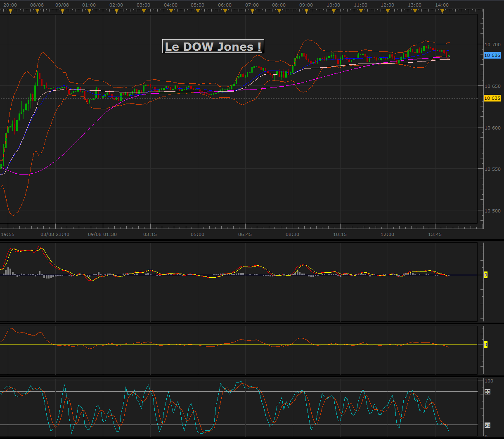Screen dimensions: 504x439
Task: Click the top timeline marker under 12:00
Action: (x=388, y=11)
